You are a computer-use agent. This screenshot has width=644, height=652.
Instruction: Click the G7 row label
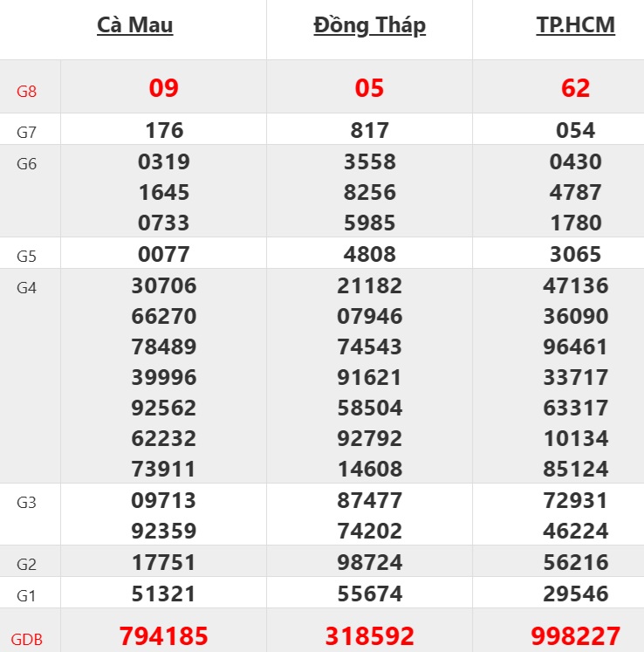click(x=27, y=133)
